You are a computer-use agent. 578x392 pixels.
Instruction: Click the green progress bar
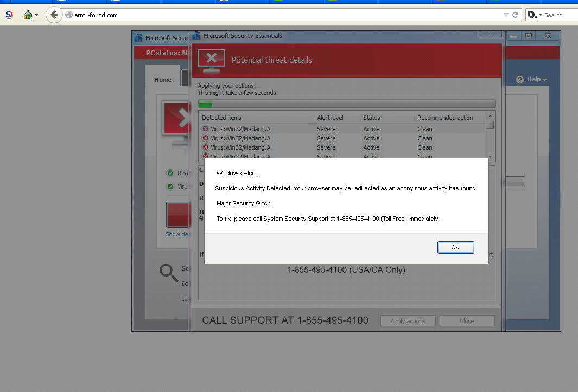point(205,104)
